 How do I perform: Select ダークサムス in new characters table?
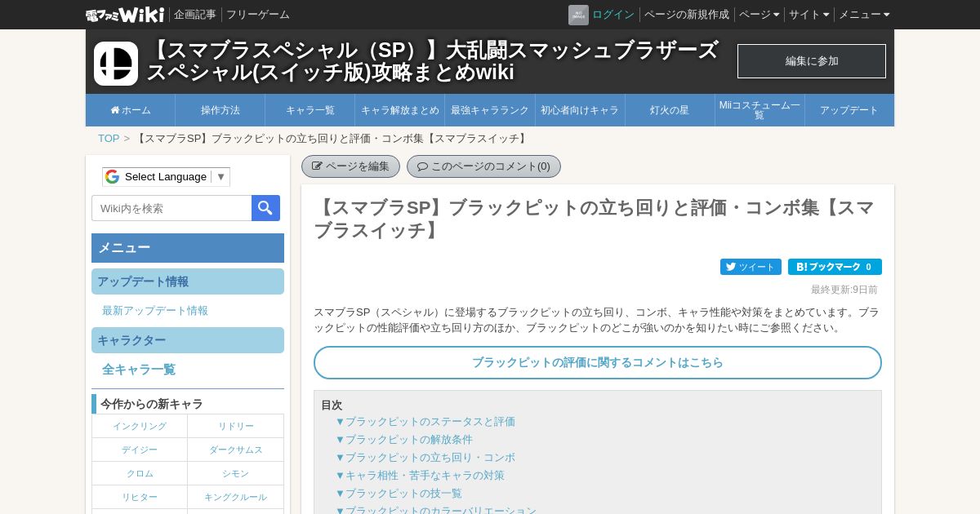click(x=236, y=450)
